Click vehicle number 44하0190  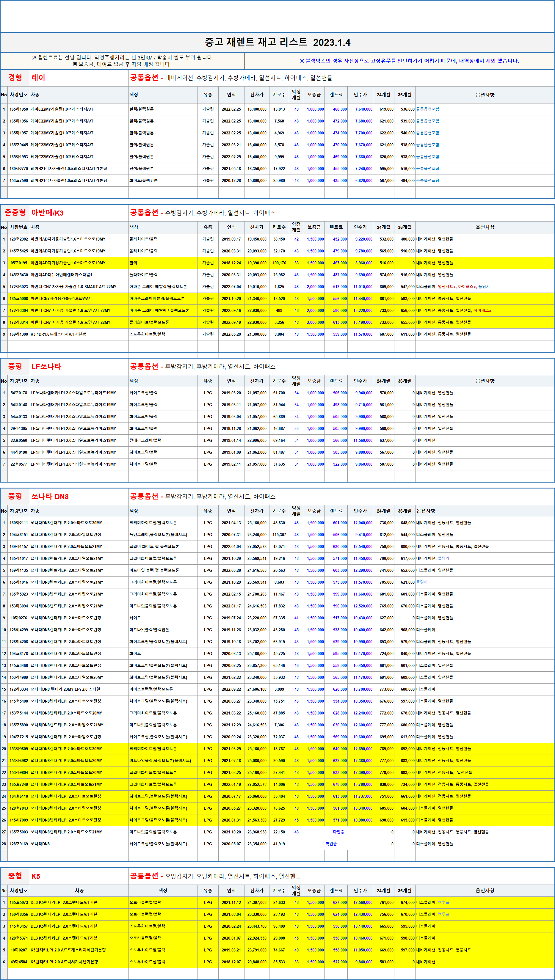pos(19,452)
